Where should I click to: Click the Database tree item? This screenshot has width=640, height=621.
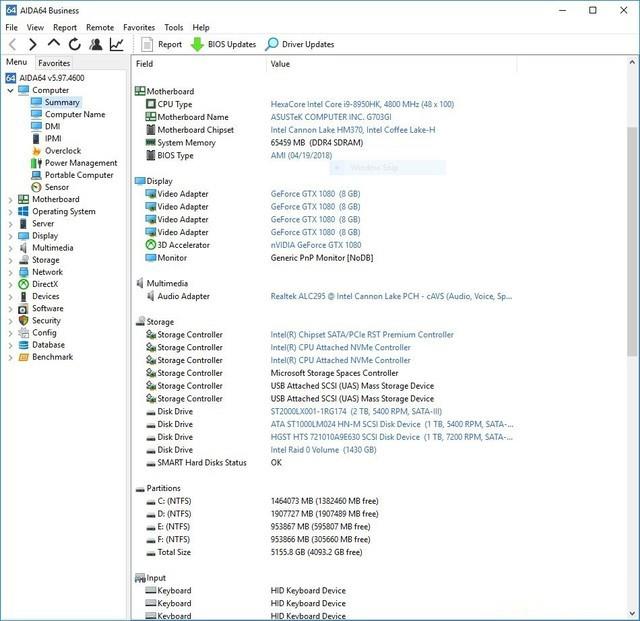[48, 345]
